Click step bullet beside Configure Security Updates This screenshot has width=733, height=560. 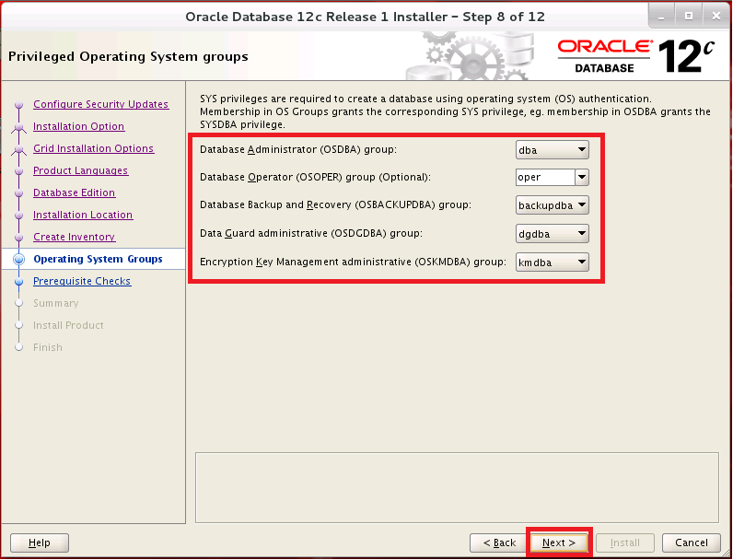(x=18, y=105)
